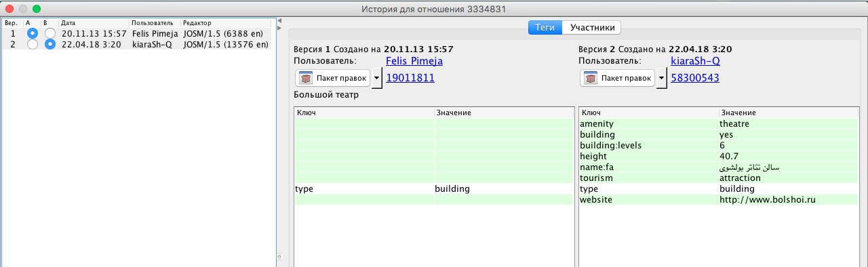Click value 40.7 in version 2 tags
Screen dimensions: 868x267
[729, 157]
